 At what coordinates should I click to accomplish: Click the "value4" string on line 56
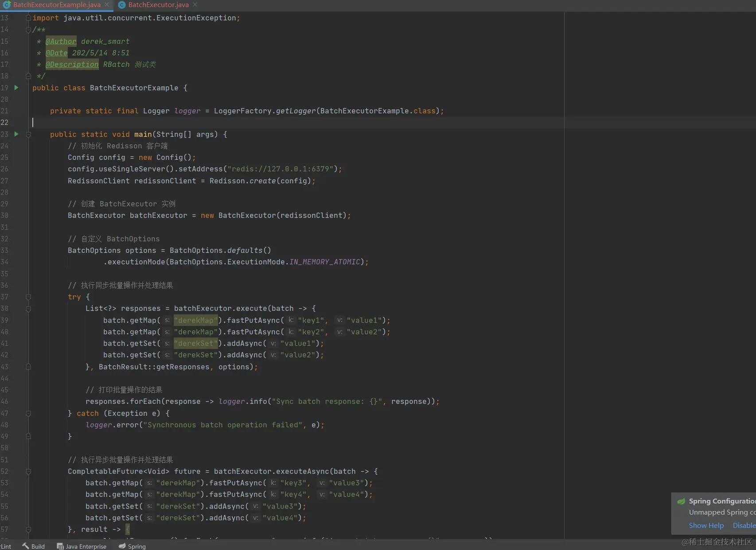pyautogui.click(x=280, y=518)
